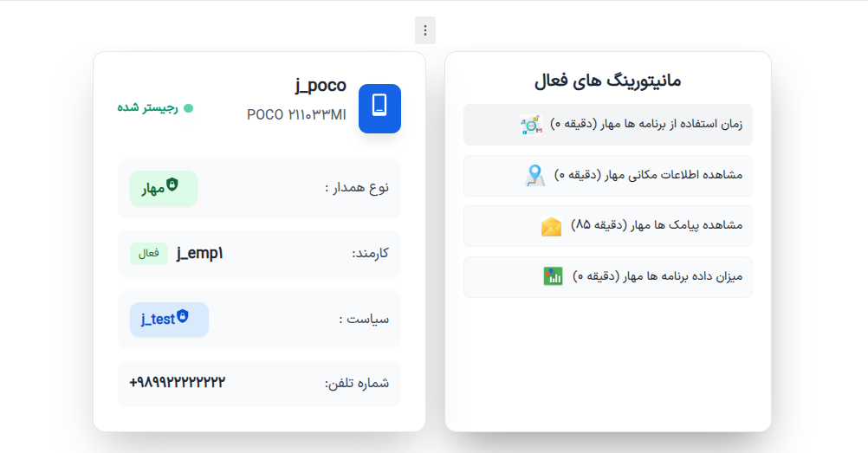Click the shield icon in j_test badge
Image resolution: width=868 pixels, height=453 pixels.
pyautogui.click(x=182, y=318)
